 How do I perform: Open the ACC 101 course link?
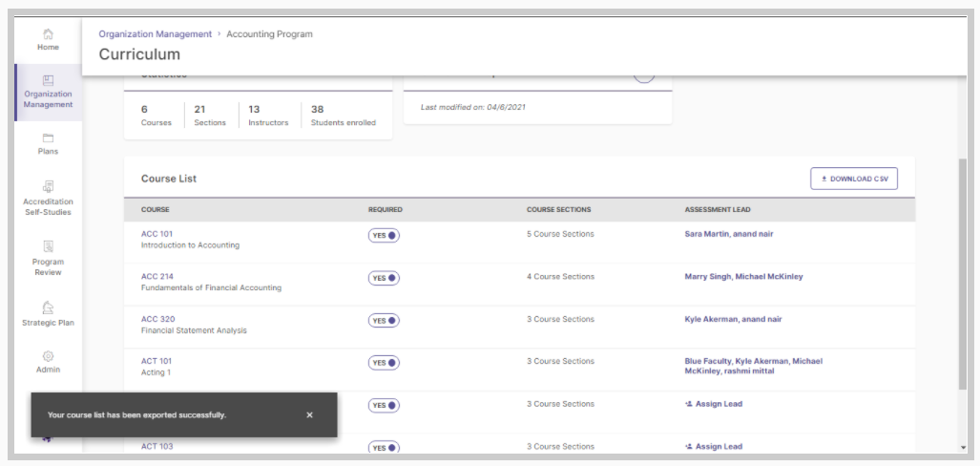click(156, 234)
